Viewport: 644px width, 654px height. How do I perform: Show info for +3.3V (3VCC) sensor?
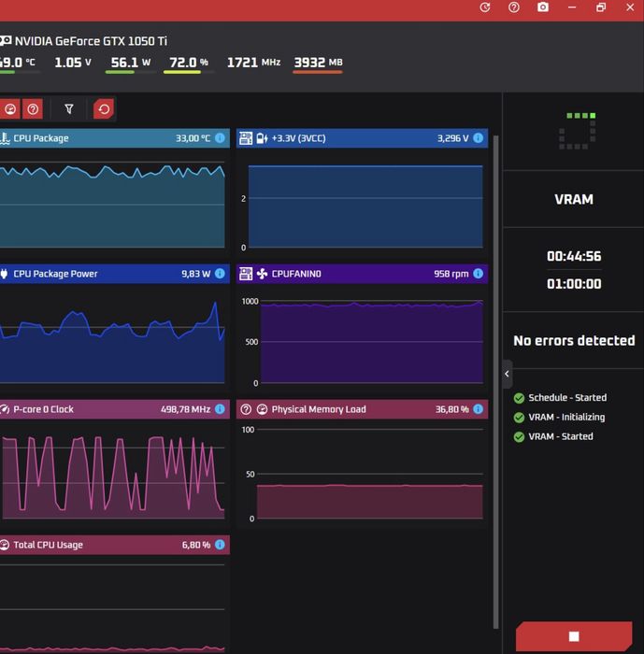[x=479, y=138]
